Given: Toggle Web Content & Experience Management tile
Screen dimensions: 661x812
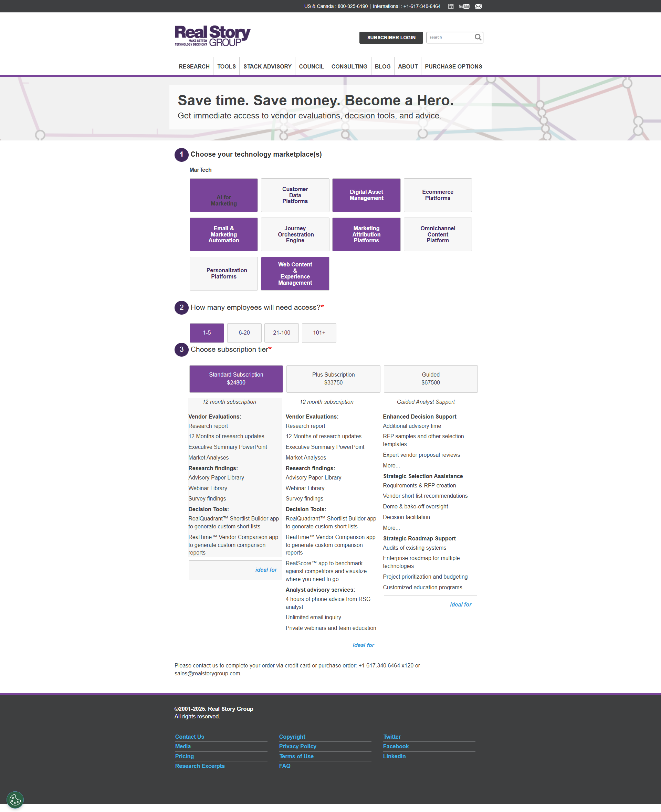Looking at the screenshot, I should pyautogui.click(x=295, y=273).
